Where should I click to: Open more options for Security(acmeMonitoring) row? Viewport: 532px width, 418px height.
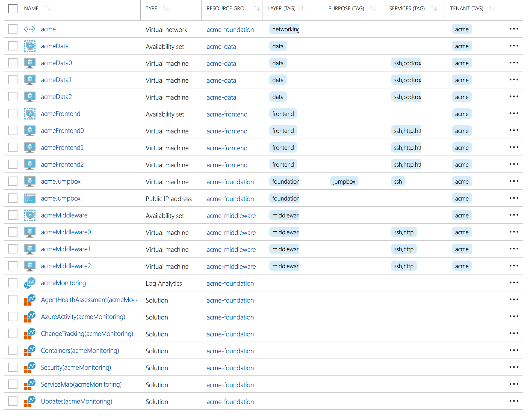(x=514, y=368)
